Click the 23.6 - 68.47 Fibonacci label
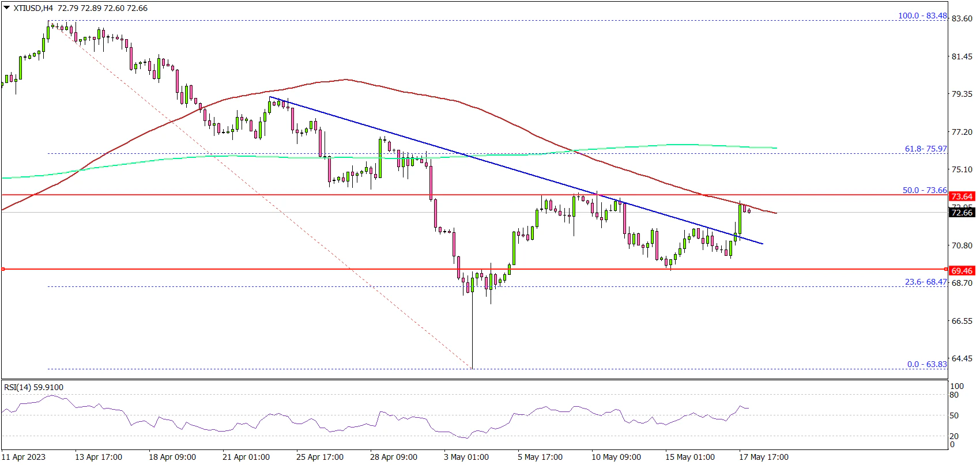 925,282
